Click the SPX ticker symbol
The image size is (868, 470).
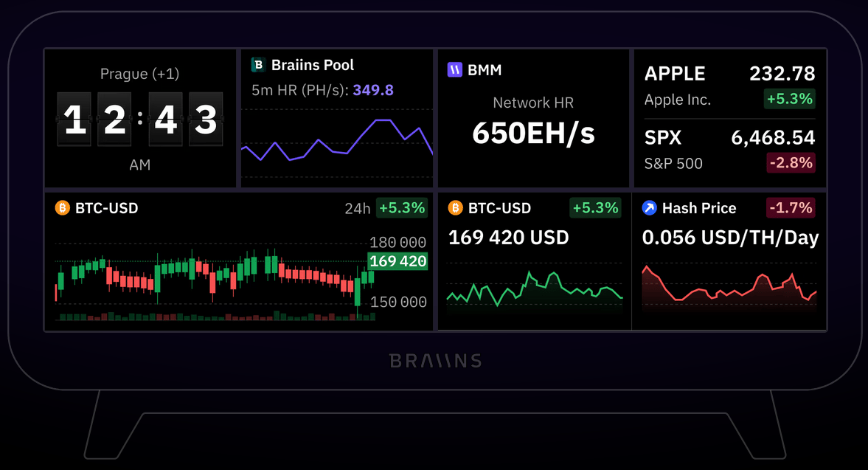(x=663, y=138)
